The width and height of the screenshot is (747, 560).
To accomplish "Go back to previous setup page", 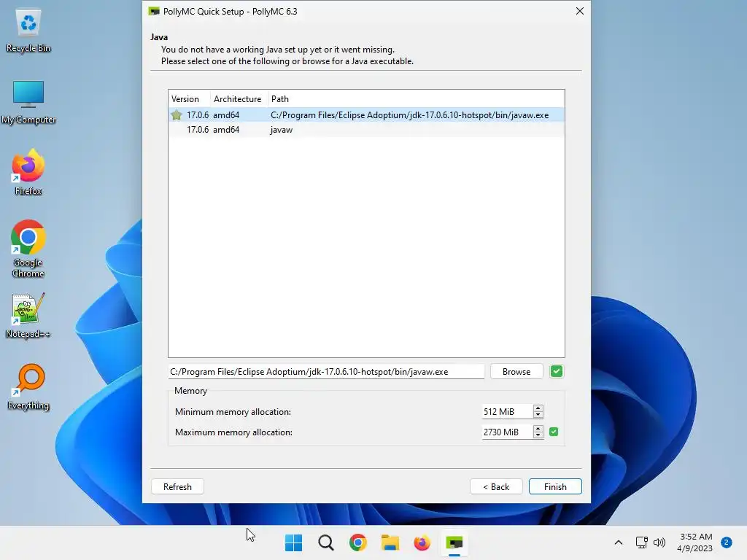I will coord(496,486).
